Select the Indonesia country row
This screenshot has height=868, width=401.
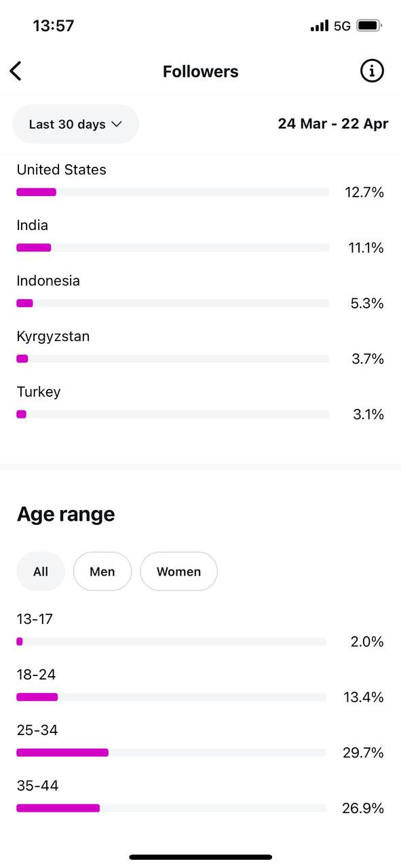pos(200,292)
